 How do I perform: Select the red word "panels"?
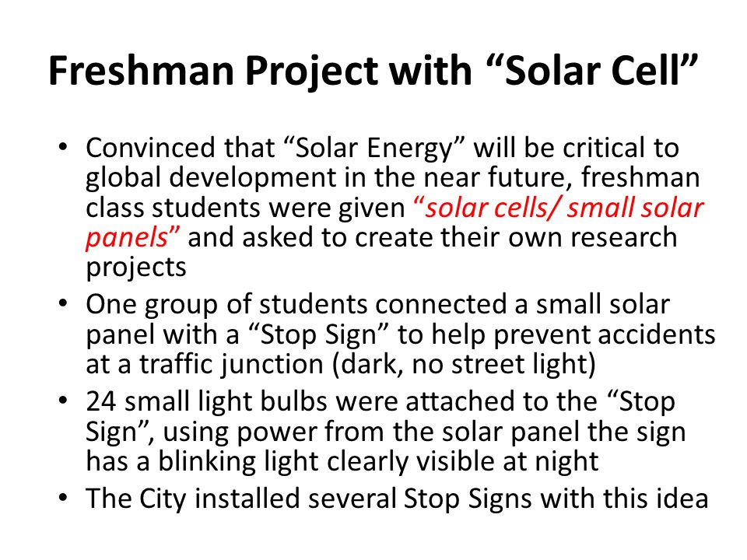click(x=127, y=238)
